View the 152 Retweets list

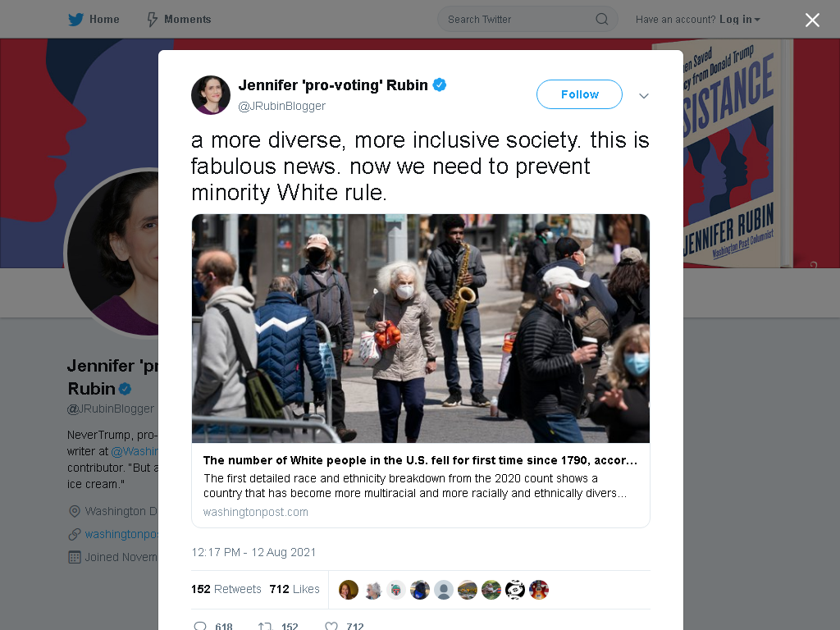[x=226, y=589]
